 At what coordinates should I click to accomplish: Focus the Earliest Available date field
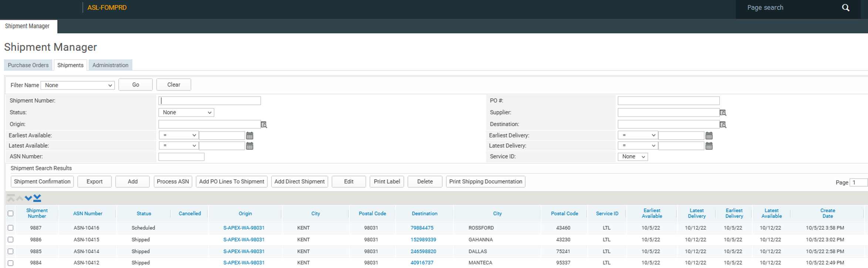pyautogui.click(x=222, y=135)
